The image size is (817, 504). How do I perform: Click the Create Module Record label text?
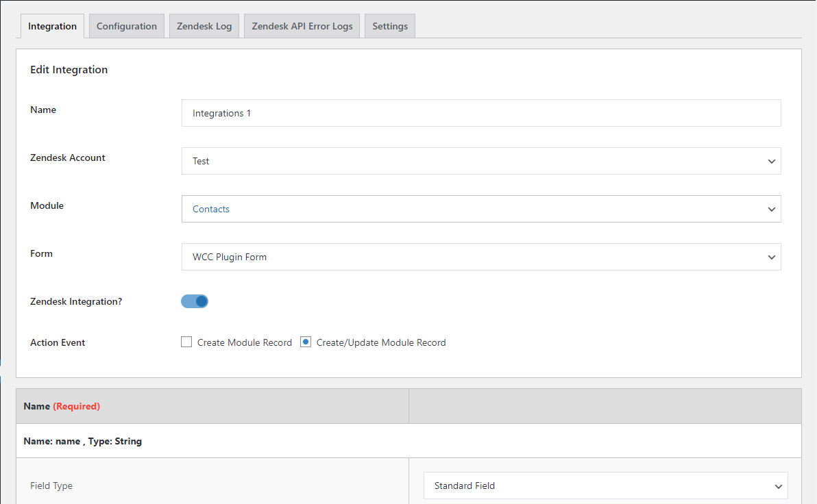coord(245,342)
